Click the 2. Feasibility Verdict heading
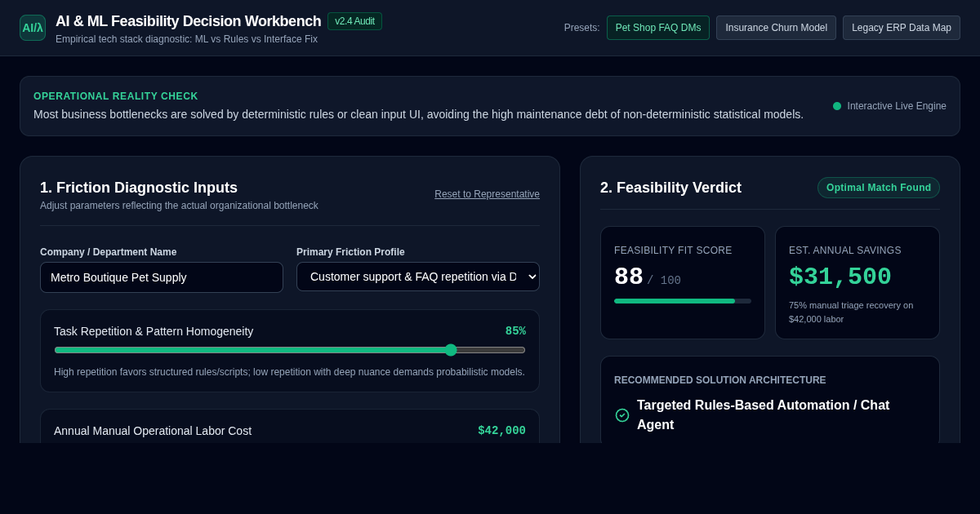Viewport: 980px width, 514px height. click(670, 188)
